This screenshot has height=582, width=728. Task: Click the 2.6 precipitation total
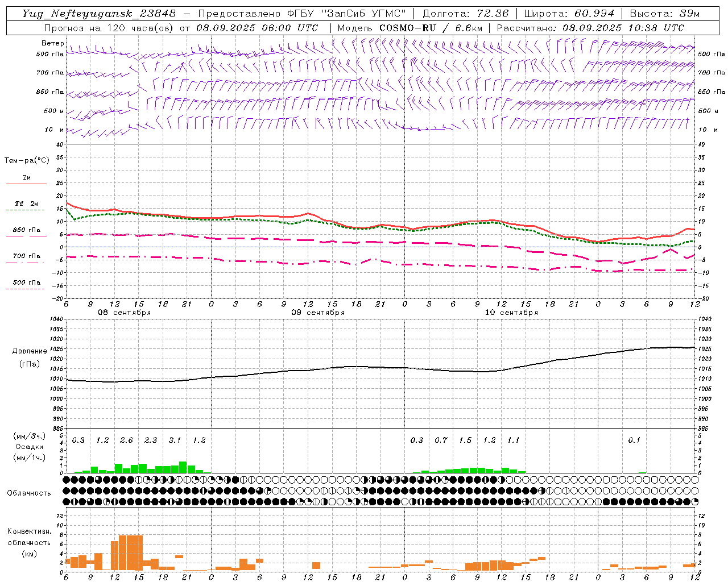point(126,440)
